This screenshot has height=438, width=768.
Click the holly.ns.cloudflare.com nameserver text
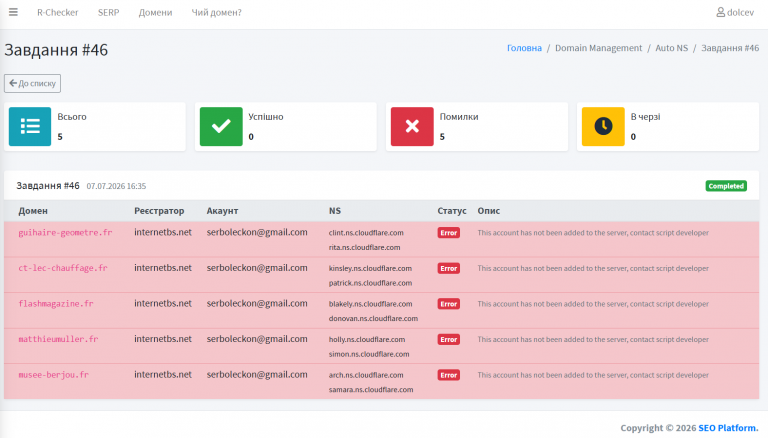click(x=367, y=340)
